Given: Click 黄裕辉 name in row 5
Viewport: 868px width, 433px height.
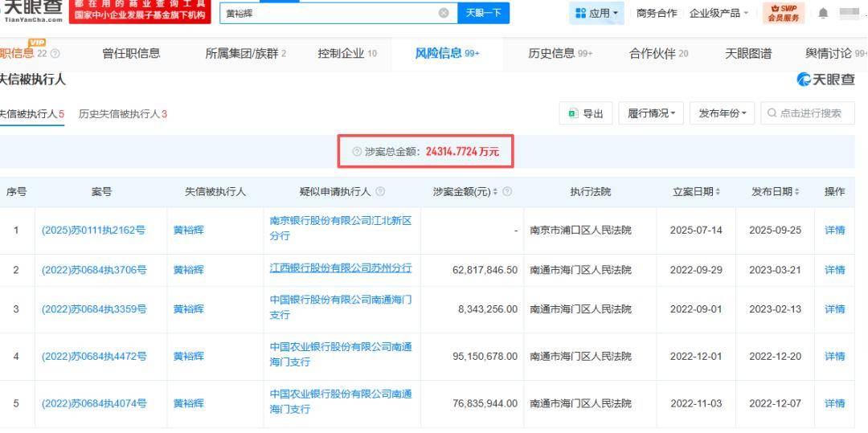Looking at the screenshot, I should click(x=188, y=404).
